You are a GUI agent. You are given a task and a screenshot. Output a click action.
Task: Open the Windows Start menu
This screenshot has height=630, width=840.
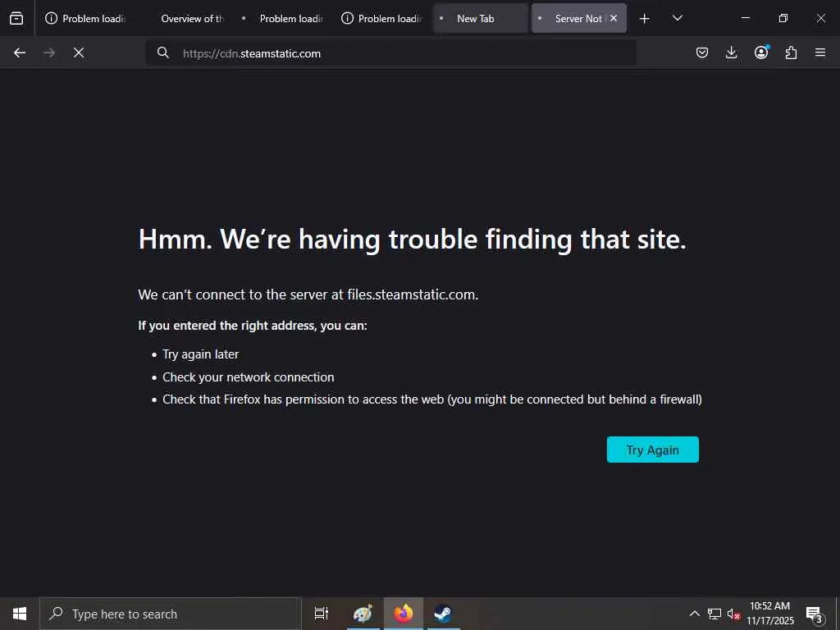click(x=20, y=614)
